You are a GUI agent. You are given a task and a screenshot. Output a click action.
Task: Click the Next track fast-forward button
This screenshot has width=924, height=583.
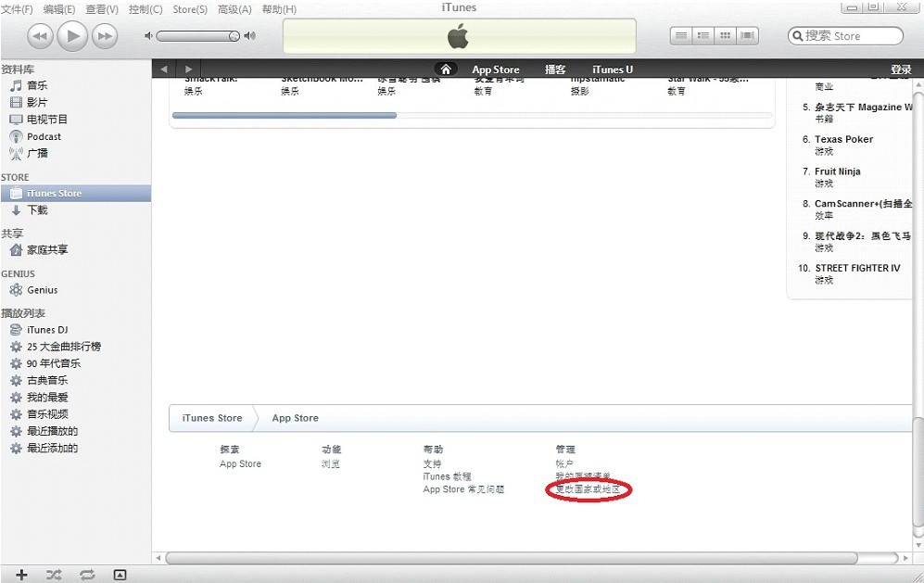pos(105,36)
